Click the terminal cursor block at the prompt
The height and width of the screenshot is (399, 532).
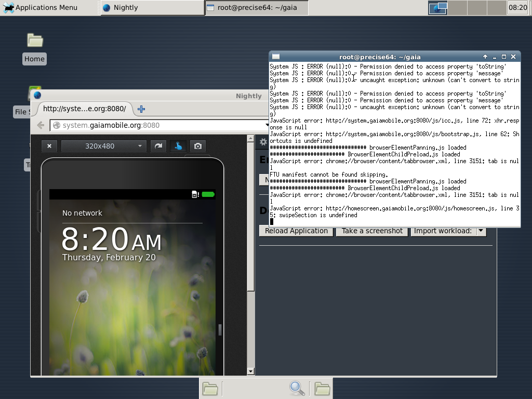(x=271, y=222)
